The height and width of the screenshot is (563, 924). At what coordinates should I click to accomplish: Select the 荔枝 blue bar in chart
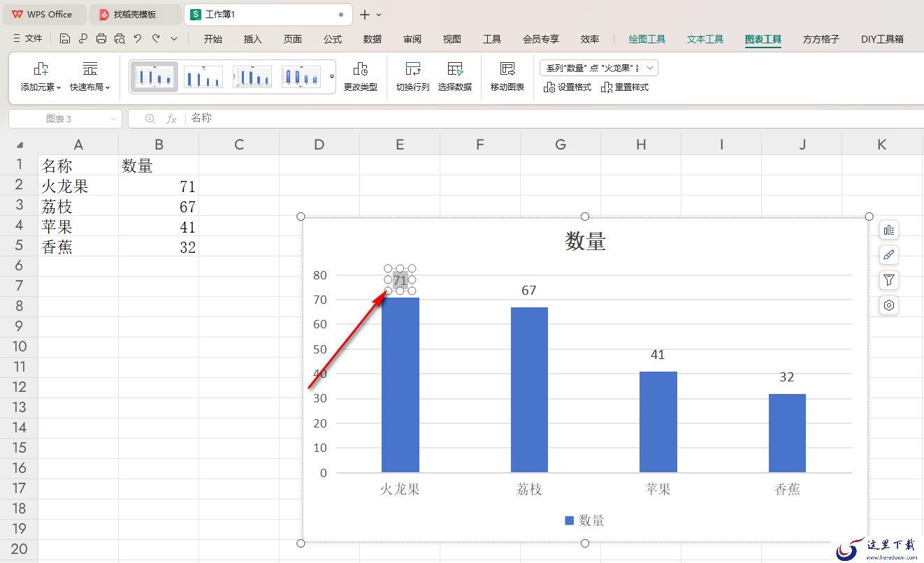click(x=529, y=390)
